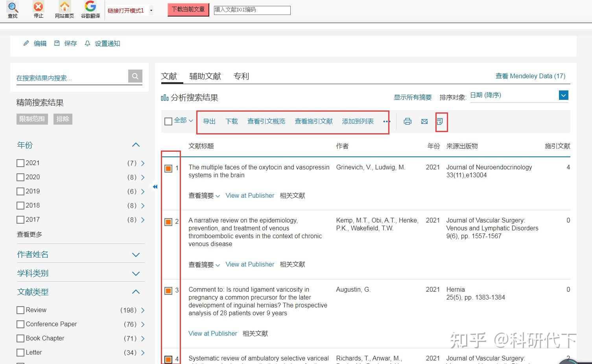Click the bell icon next to 设置通知
Screen dimensions: 592x364
click(87, 43)
